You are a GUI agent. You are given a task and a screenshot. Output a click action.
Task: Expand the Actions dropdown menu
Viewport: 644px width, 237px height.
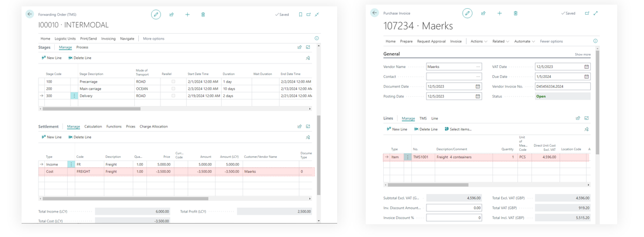point(478,41)
